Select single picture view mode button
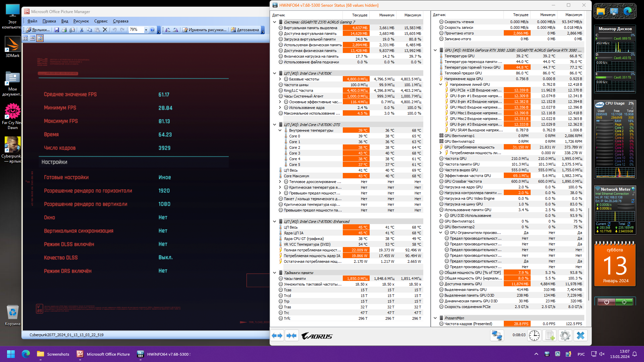The width and height of the screenshot is (644, 362). [x=40, y=38]
